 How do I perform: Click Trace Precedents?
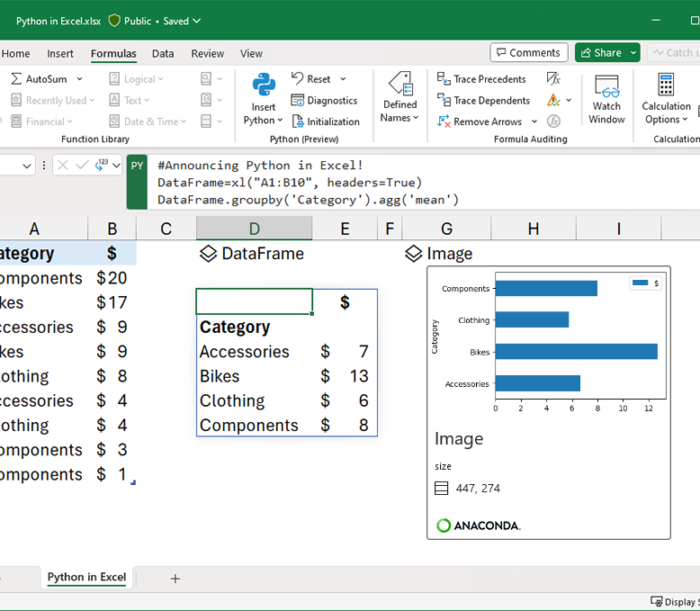click(x=481, y=79)
